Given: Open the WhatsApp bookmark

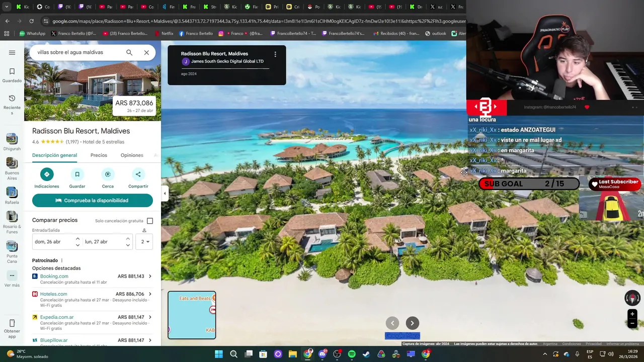Looking at the screenshot, I should pyautogui.click(x=32, y=34).
